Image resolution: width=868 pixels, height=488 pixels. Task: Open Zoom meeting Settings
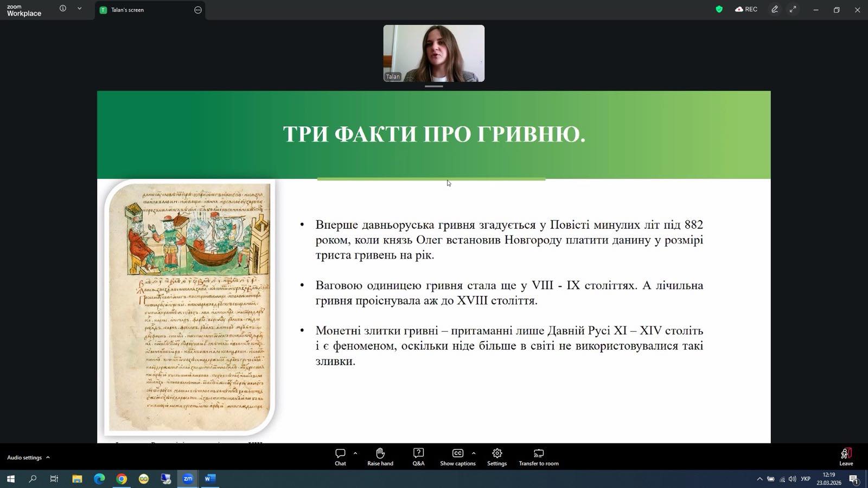496,457
